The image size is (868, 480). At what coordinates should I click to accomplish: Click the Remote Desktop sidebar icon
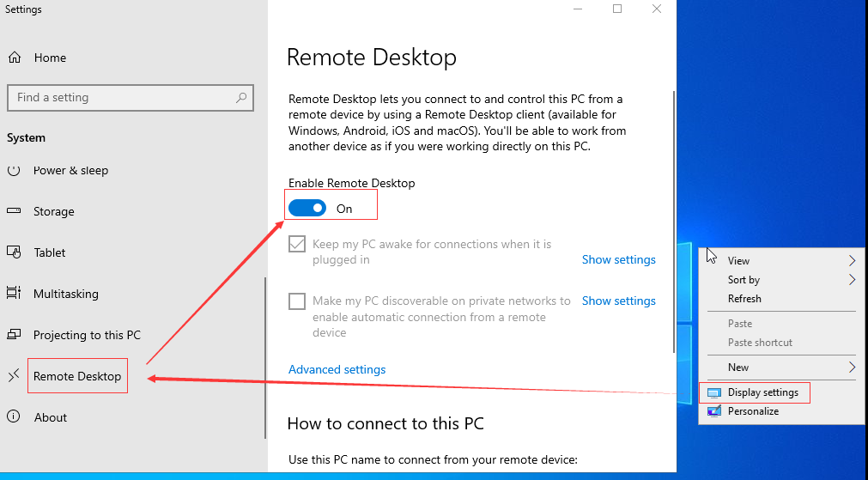tap(14, 376)
